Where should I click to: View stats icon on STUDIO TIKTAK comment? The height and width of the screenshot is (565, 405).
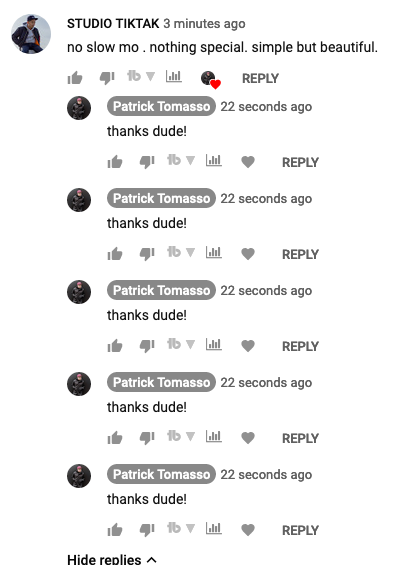pyautogui.click(x=173, y=76)
